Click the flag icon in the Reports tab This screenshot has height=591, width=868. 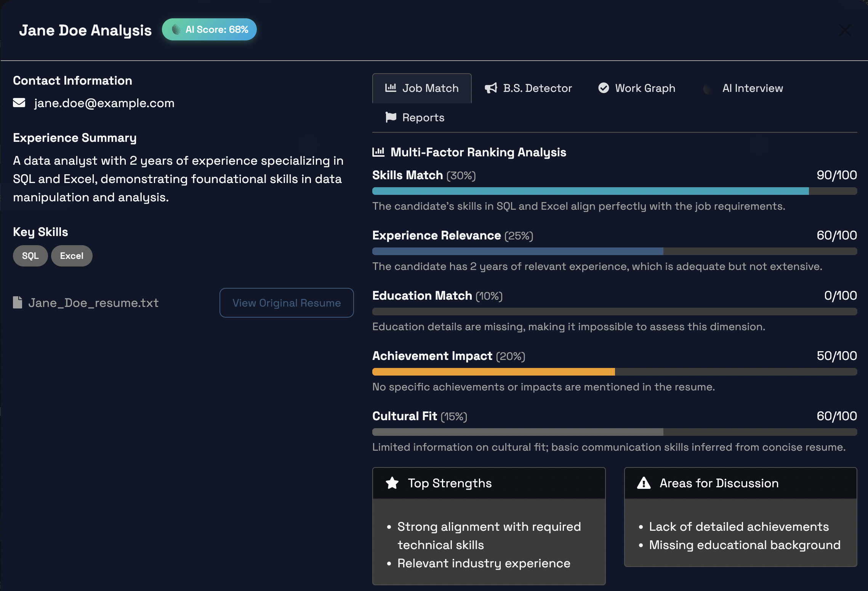391,117
